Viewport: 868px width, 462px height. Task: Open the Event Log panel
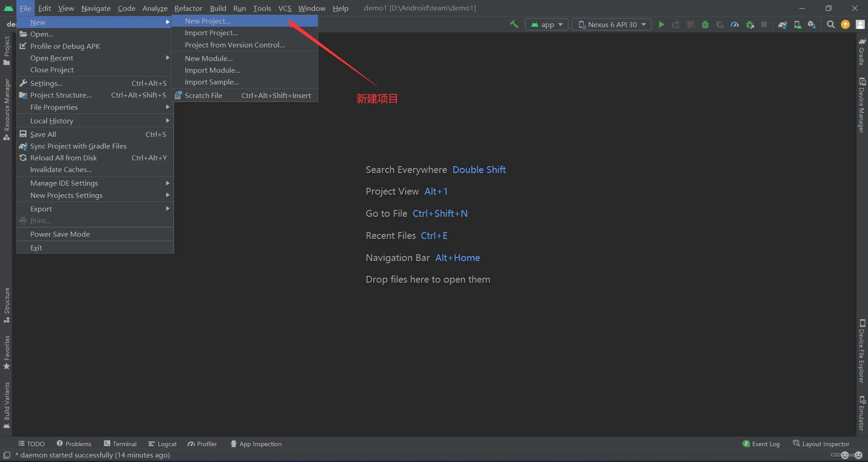click(x=761, y=444)
